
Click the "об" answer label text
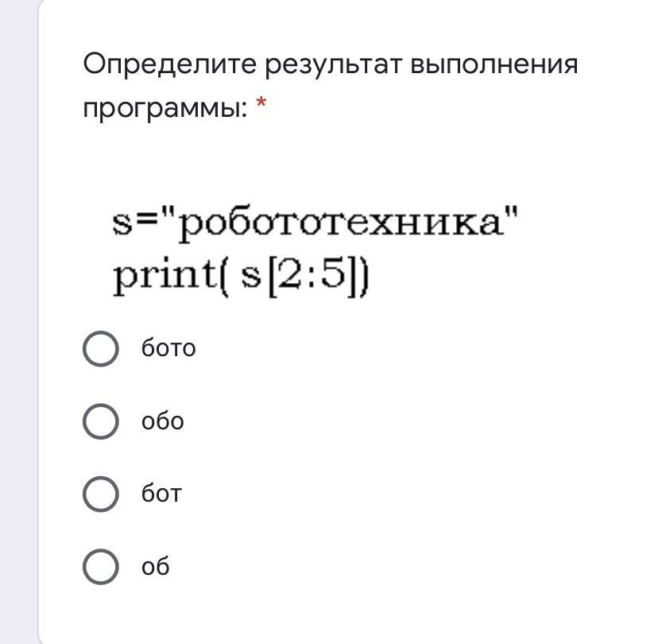156,567
